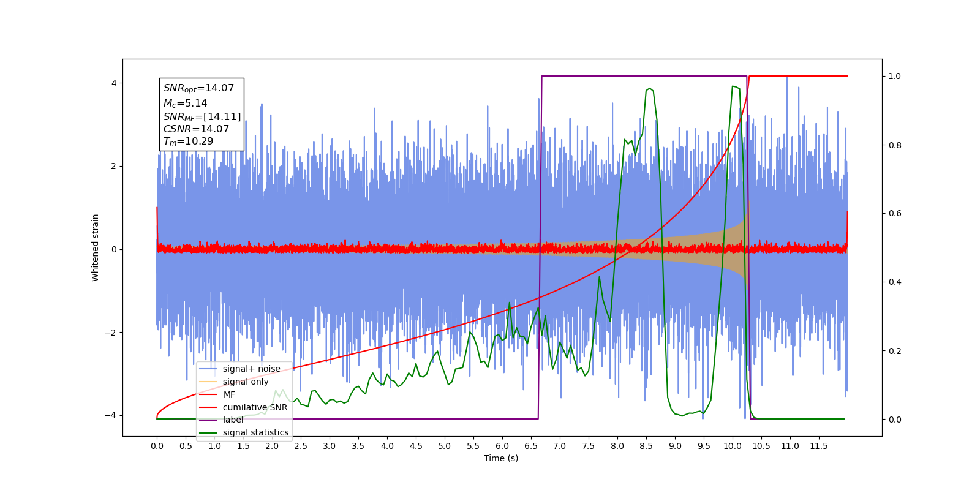Click the SNRopt=14.07 annotation text

point(198,88)
